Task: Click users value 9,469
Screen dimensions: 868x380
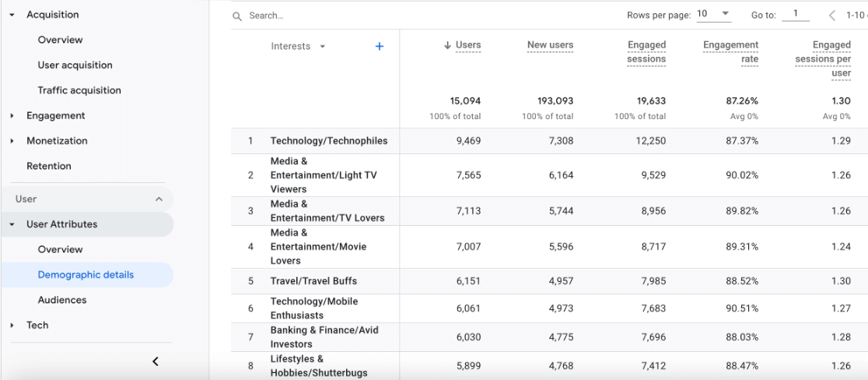Action: tap(468, 141)
